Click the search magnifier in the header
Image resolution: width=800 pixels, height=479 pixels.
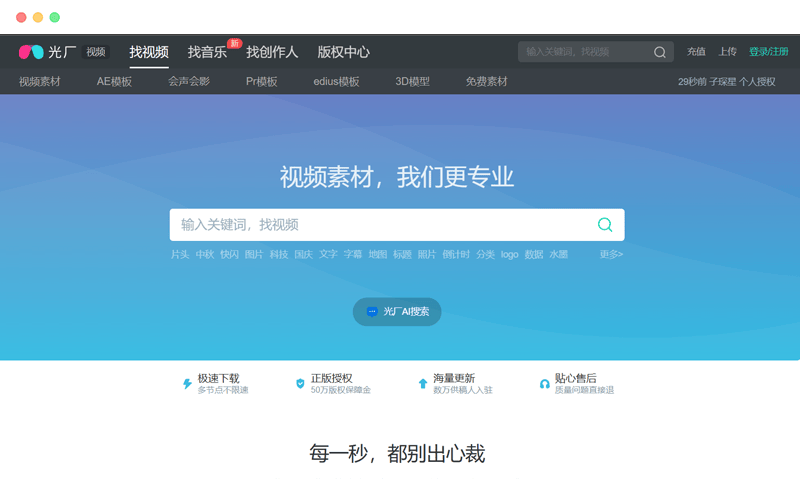click(x=660, y=52)
